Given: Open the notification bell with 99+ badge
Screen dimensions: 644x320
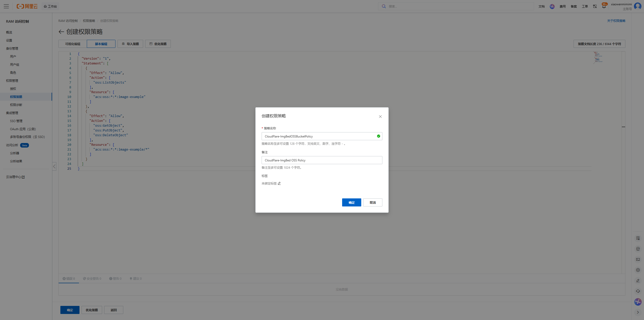Looking at the screenshot, I should (603, 6).
